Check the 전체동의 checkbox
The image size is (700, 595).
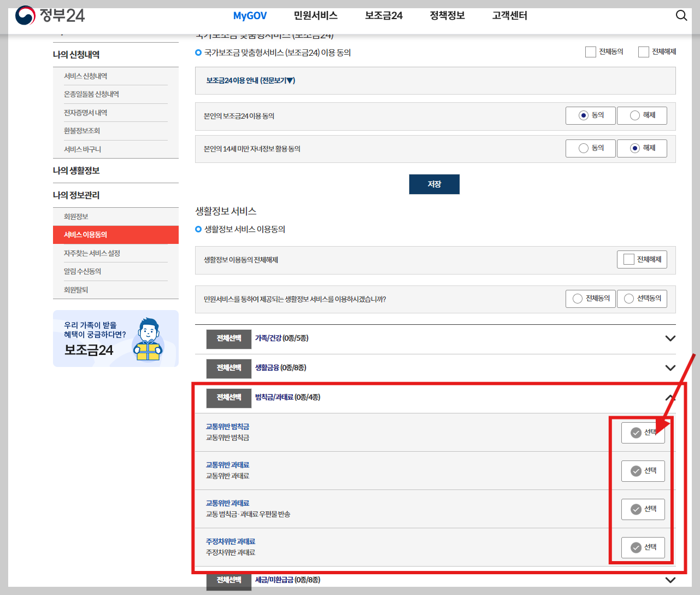pos(591,52)
